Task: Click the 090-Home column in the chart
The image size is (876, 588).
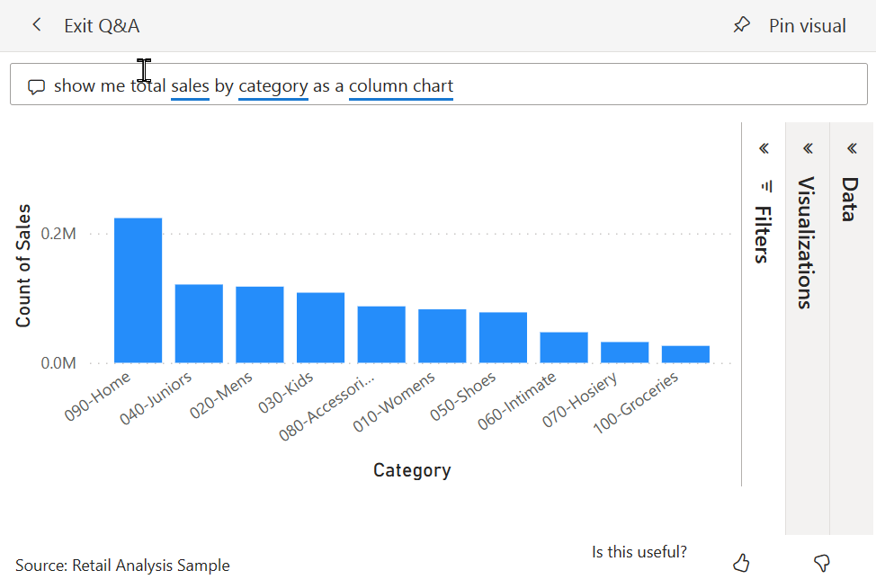Action: point(137,288)
